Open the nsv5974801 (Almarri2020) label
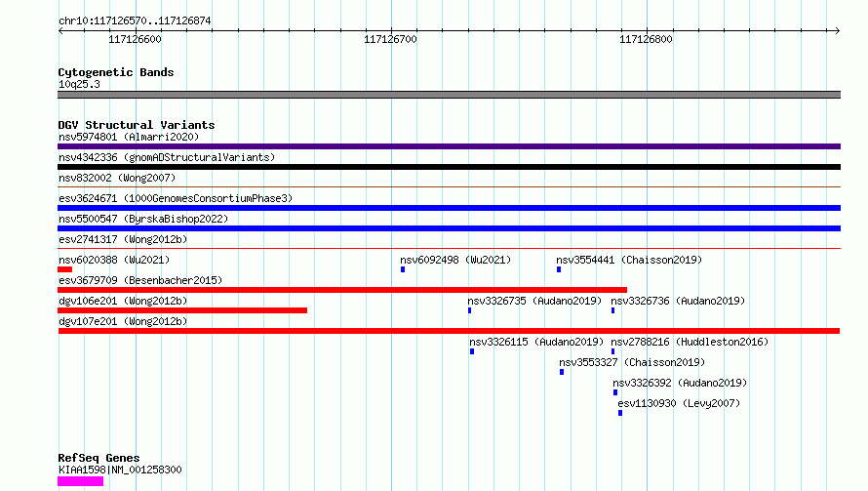Screen dimensions: 868x491 point(129,137)
